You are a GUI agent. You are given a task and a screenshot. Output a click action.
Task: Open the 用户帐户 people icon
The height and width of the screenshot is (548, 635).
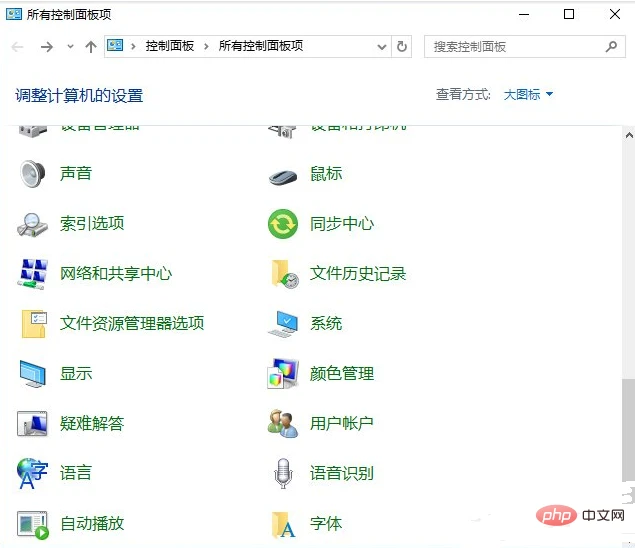(283, 423)
